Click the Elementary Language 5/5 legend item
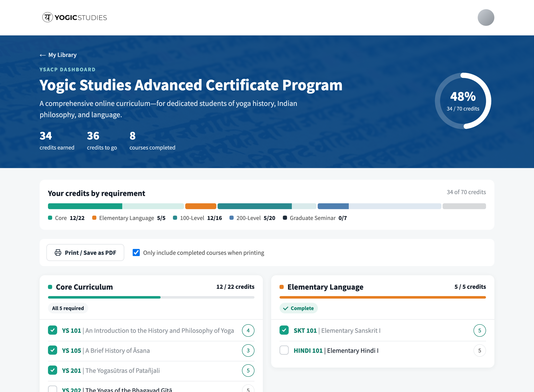Screen dimensions: 534x392 click(x=129, y=218)
